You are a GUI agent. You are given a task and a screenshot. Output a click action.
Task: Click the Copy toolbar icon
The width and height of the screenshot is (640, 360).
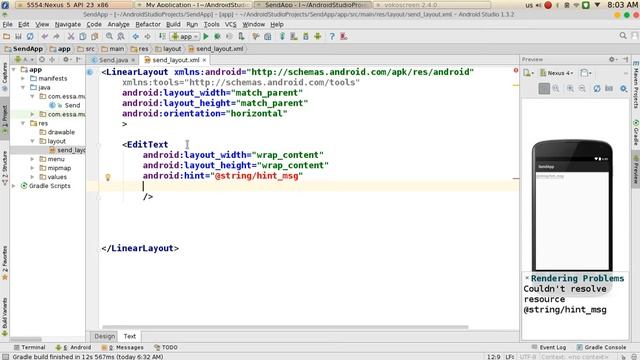83,36
